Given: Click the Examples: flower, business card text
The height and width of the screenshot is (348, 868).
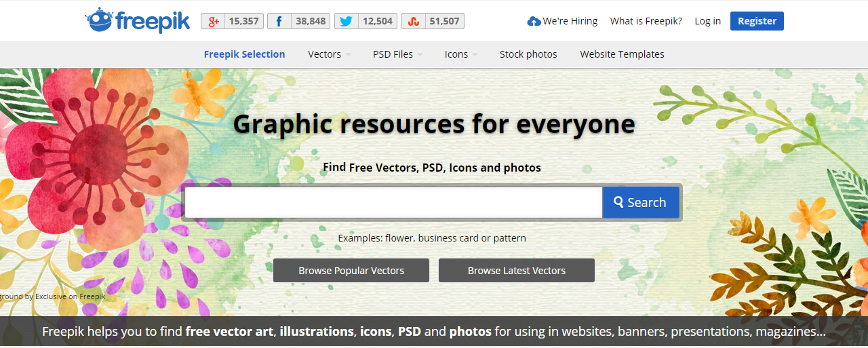Looking at the screenshot, I should 432,238.
